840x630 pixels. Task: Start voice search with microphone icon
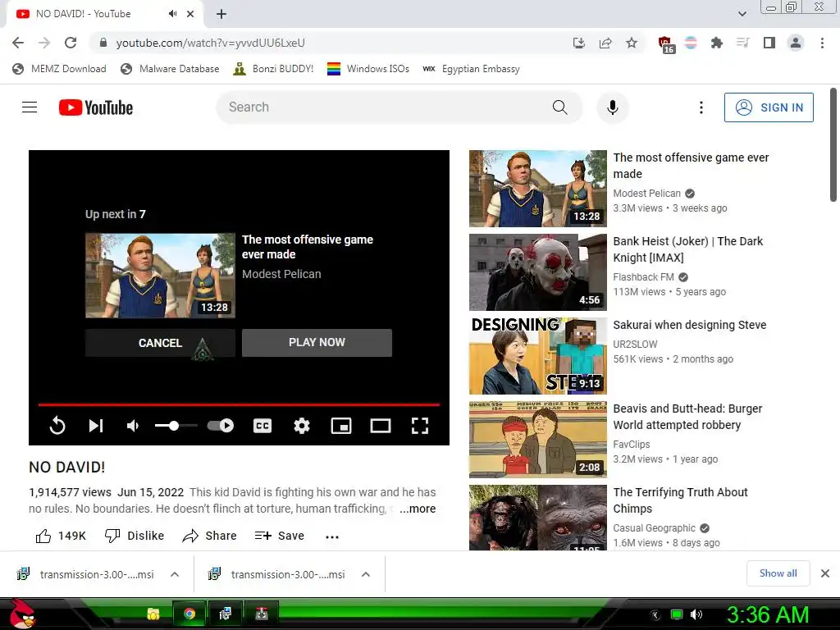coord(612,107)
